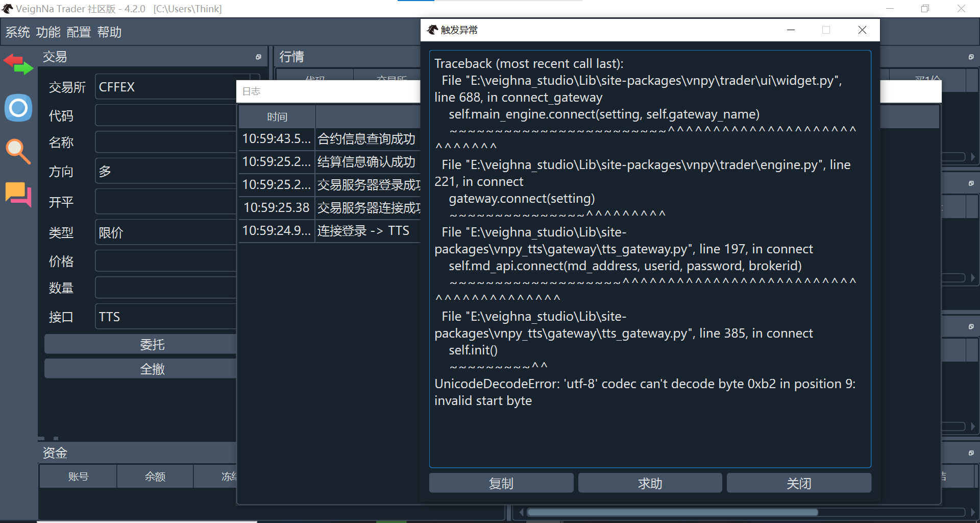Screen dimensions: 980x523
Task: Minimize the 触发异常 exception dialog
Action: pos(791,30)
